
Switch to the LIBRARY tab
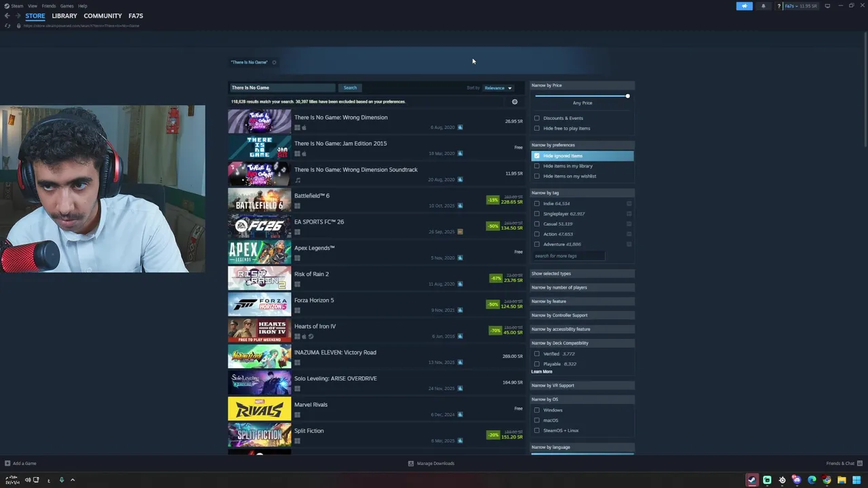click(x=64, y=16)
